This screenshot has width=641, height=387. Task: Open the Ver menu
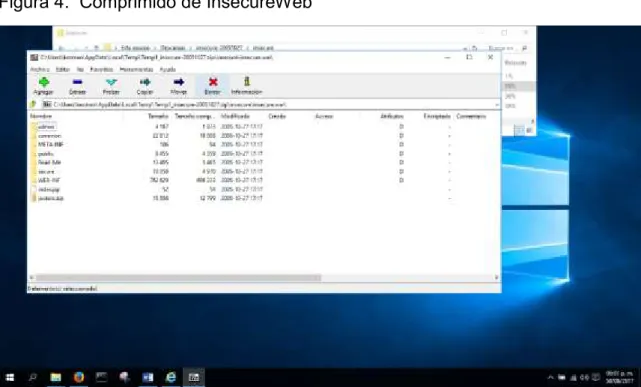pyautogui.click(x=80, y=69)
